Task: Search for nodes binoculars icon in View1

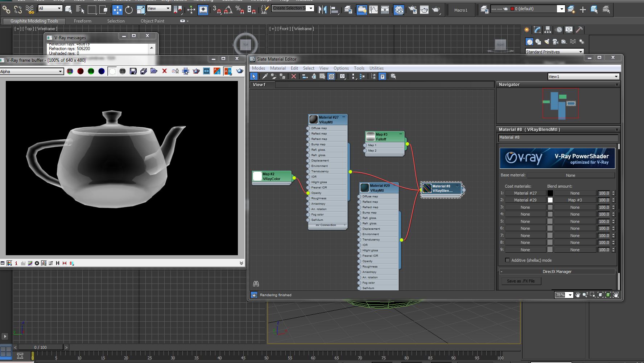Action: pos(256,284)
